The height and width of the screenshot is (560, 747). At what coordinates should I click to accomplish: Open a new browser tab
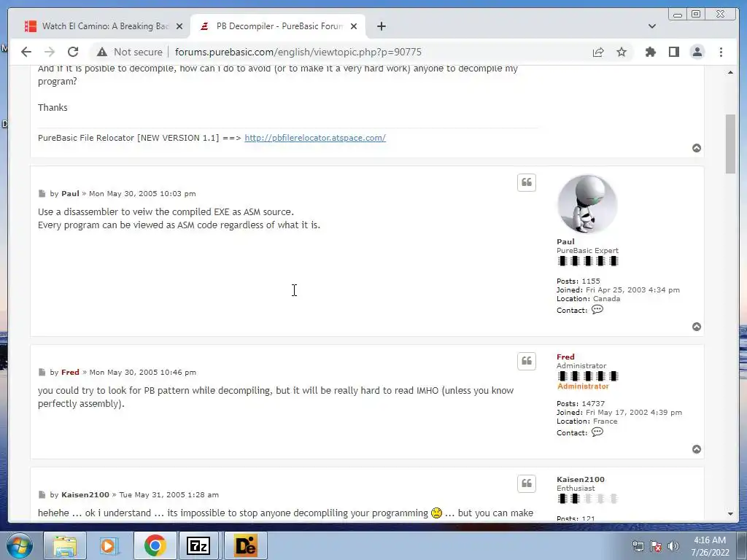click(381, 26)
